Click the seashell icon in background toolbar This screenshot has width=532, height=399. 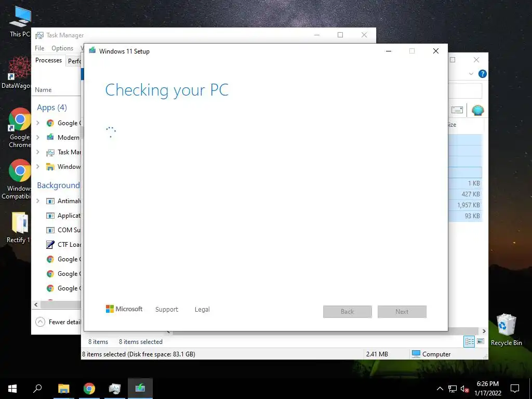[x=478, y=110]
